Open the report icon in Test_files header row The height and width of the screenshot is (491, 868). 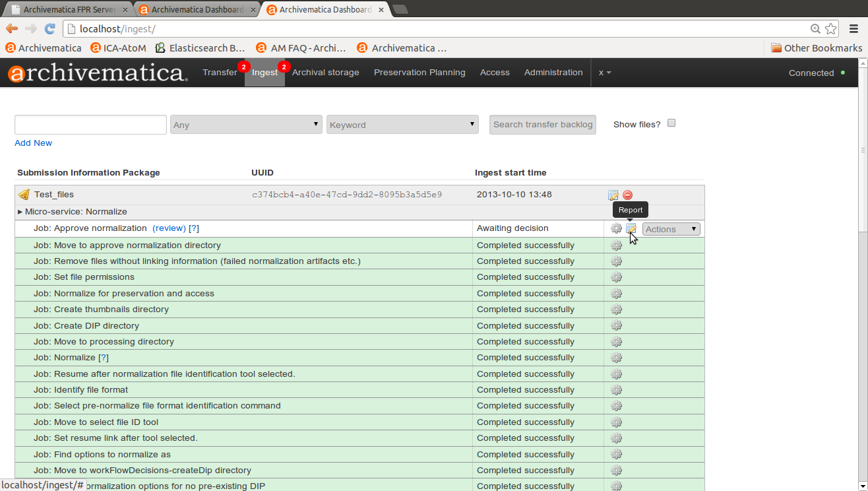(x=613, y=195)
